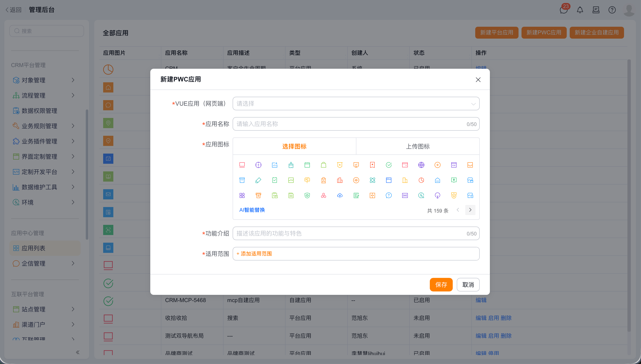Viewport: 641px width, 364px height.
Task: Switch to 上传图标 tab
Action: click(x=418, y=147)
